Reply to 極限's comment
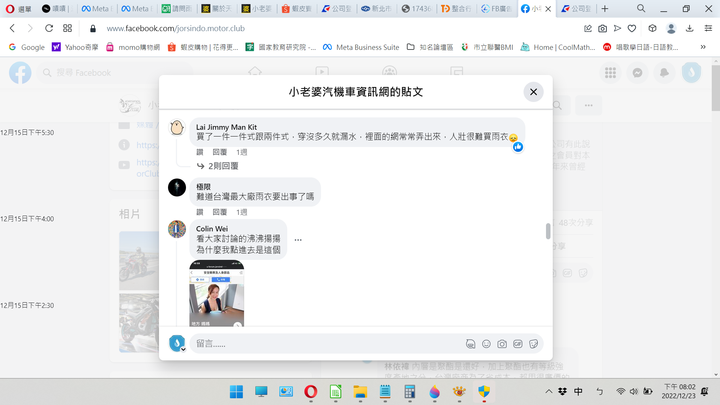This screenshot has width=720, height=405. (219, 212)
